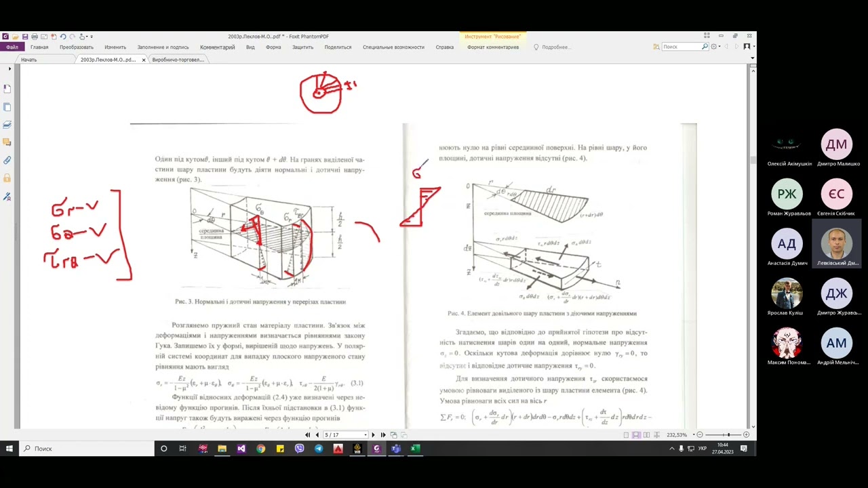This screenshot has height=488, width=868.
Task: Go to the last page
Action: (383, 434)
